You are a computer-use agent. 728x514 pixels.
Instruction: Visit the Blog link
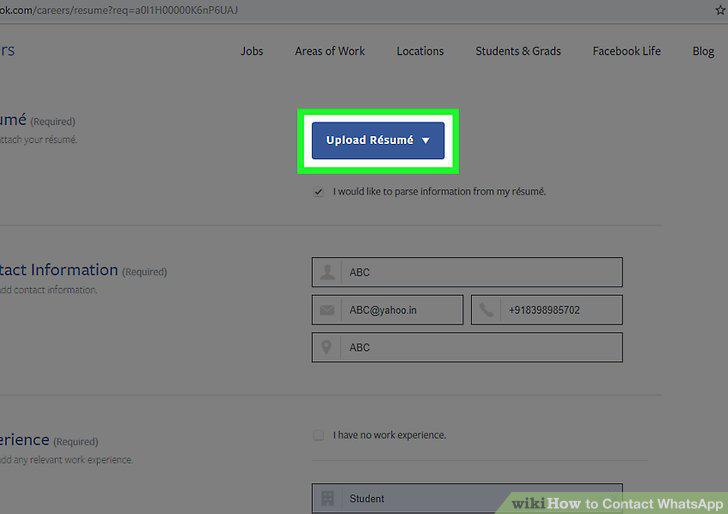703,51
